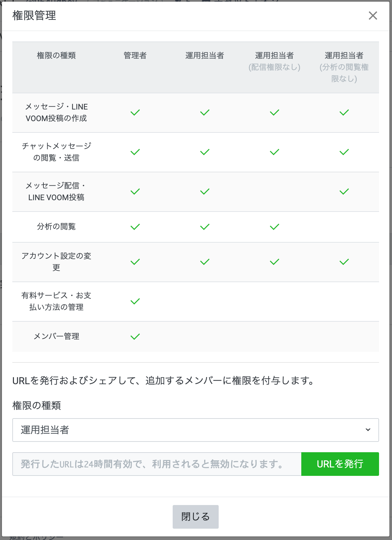Click the green URLを発行 button
This screenshot has width=392, height=540.
coord(340,464)
